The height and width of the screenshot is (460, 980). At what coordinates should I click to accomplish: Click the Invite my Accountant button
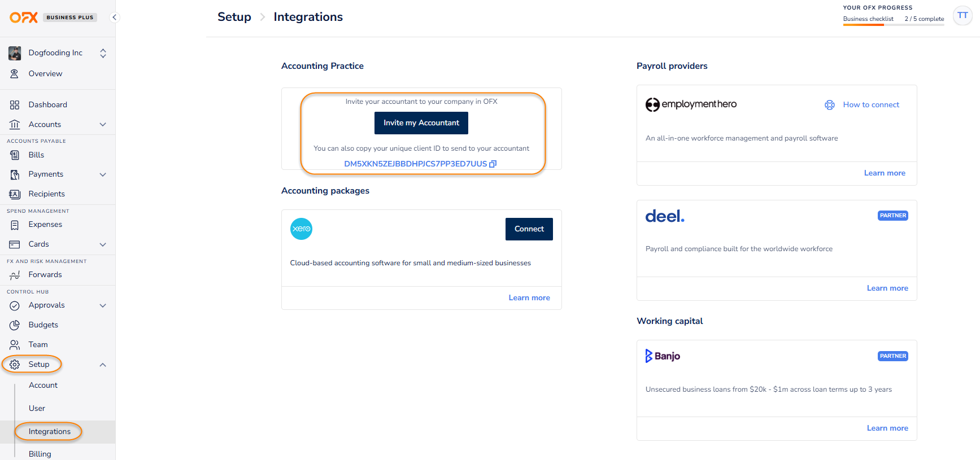421,123
